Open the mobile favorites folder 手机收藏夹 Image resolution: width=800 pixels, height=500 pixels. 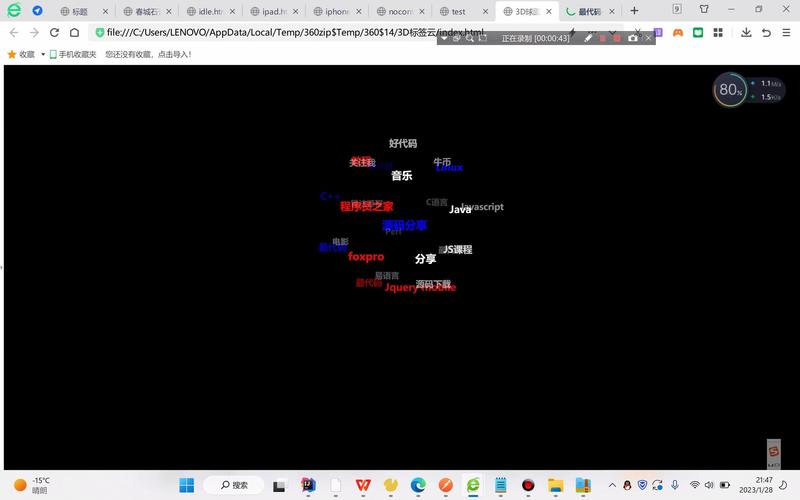click(x=73, y=54)
